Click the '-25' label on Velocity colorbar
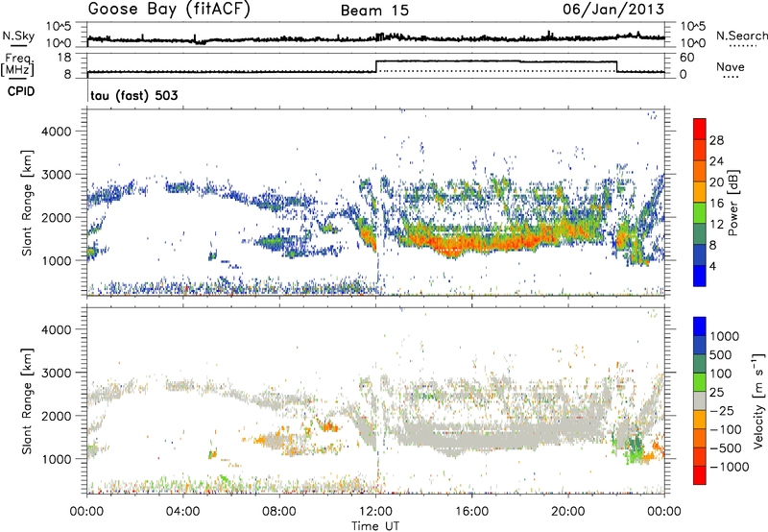The height and width of the screenshot is (532, 768). 722,411
